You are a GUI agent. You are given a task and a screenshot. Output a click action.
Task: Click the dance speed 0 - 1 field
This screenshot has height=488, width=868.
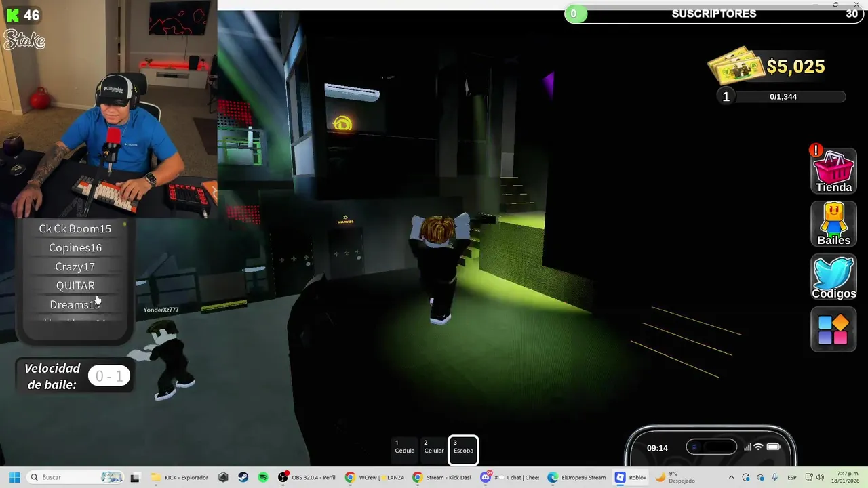(x=109, y=376)
